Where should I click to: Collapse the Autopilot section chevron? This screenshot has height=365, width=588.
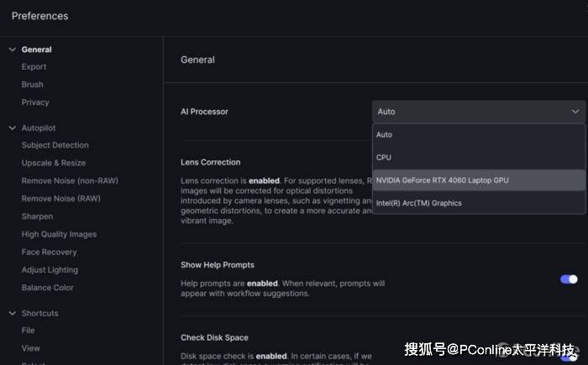12,128
